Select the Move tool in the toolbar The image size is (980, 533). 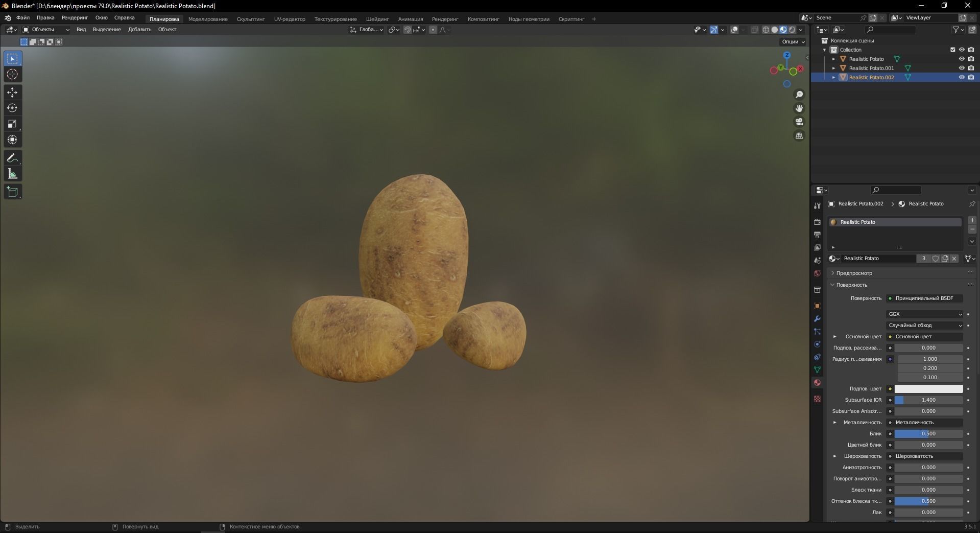coord(12,92)
